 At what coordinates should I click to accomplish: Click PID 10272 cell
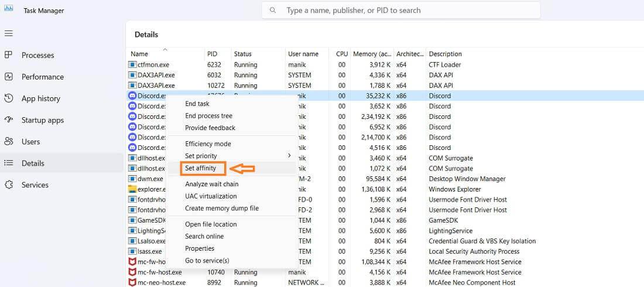[x=215, y=86]
